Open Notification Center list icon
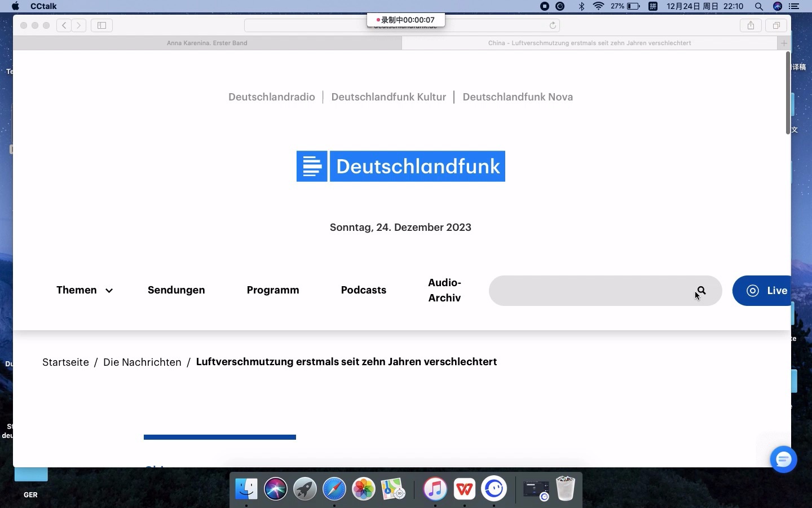Viewport: 812px width, 508px height. (794, 6)
